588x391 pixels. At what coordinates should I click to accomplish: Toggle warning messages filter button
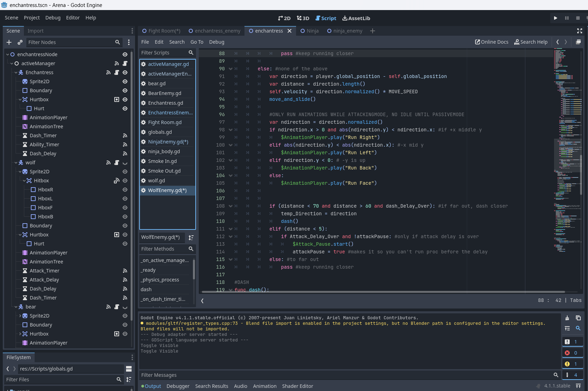tap(572, 364)
